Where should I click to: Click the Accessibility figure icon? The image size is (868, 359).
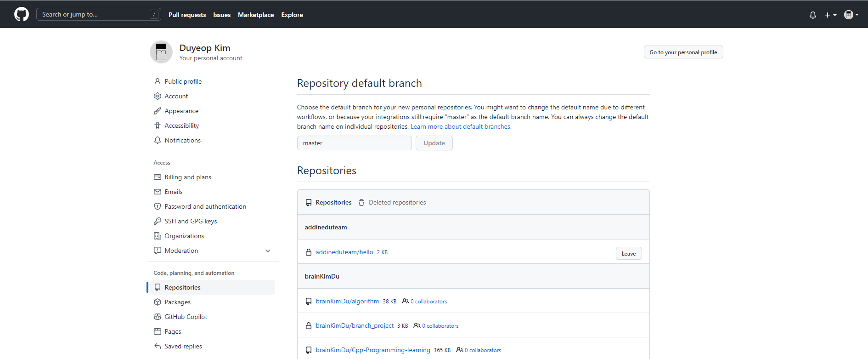[x=158, y=125]
